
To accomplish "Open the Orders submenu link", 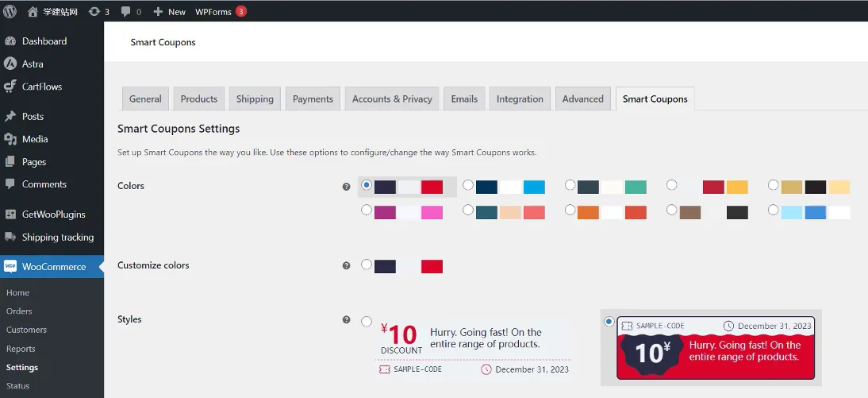I will point(19,311).
